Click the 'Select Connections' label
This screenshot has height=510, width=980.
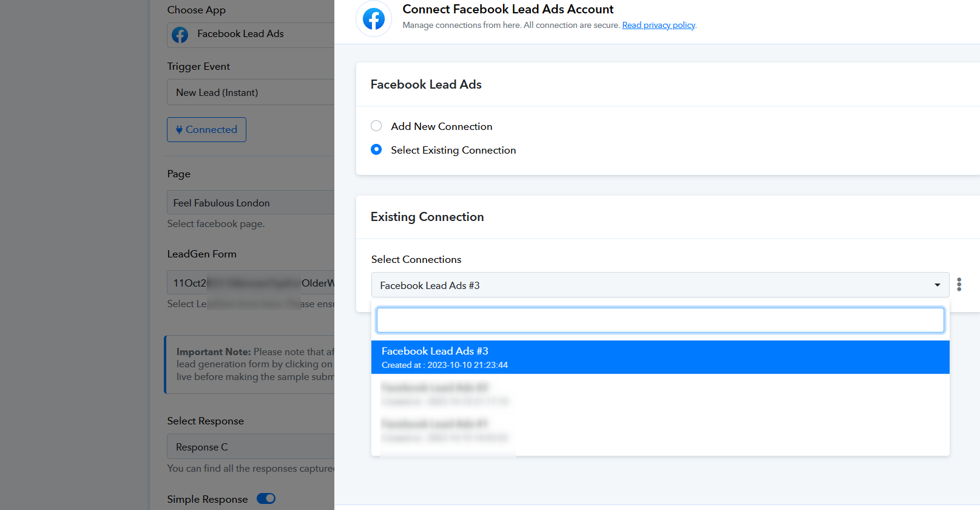click(416, 259)
